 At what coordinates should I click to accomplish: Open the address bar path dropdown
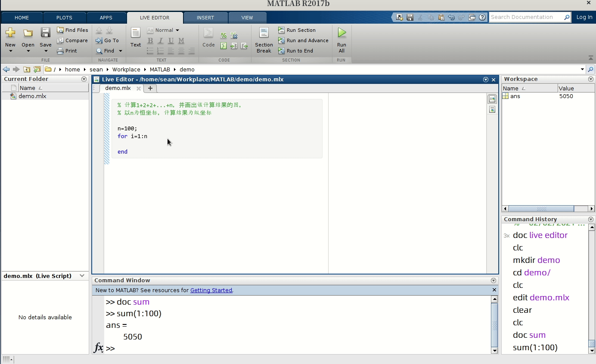(582, 69)
